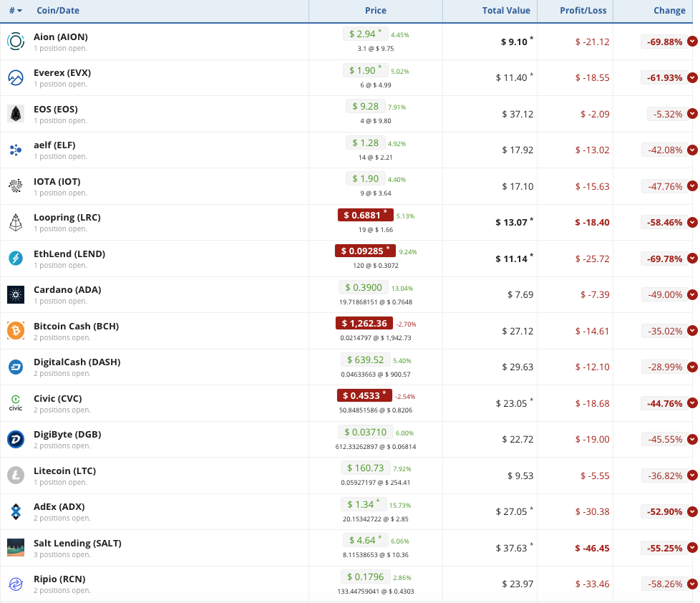Sort by Total Value column header
Screen dimensions: 700x603
(x=506, y=10)
